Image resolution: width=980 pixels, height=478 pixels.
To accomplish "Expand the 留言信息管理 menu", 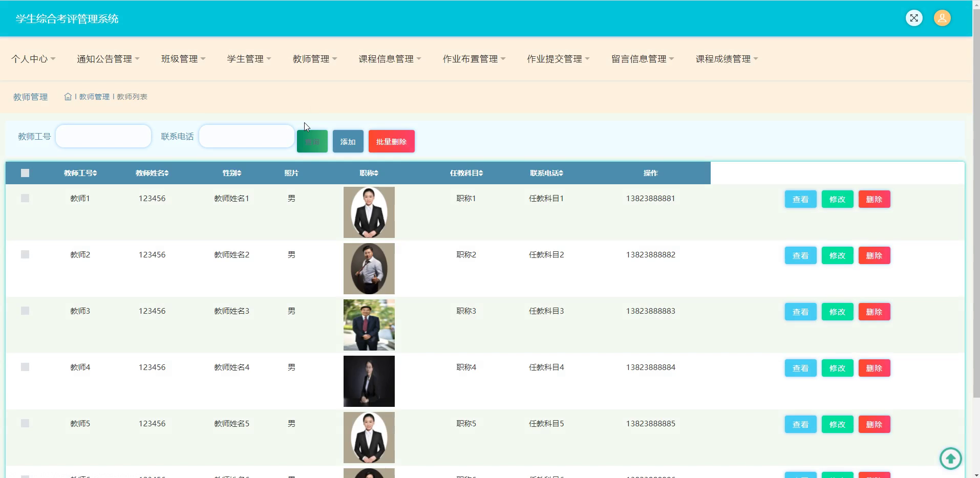I will pyautogui.click(x=643, y=59).
